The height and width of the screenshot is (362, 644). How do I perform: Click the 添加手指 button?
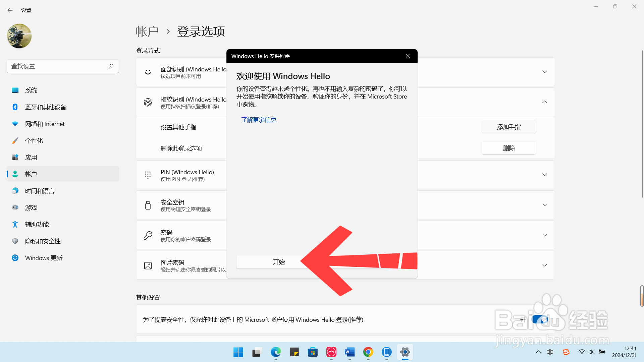[x=509, y=127]
